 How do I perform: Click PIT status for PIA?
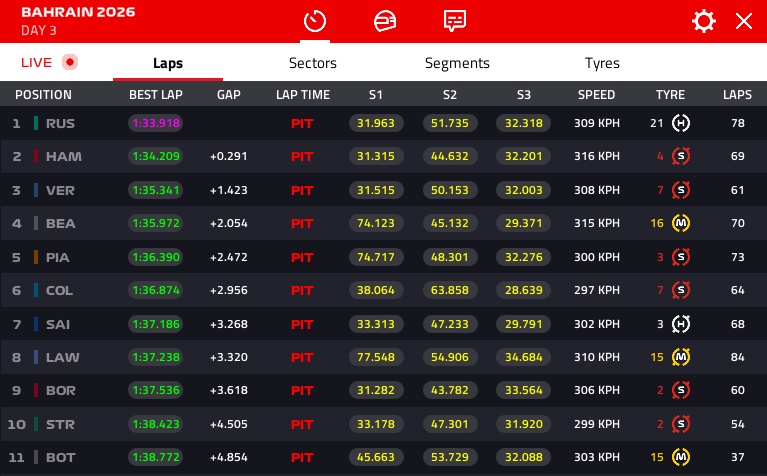(x=302, y=257)
